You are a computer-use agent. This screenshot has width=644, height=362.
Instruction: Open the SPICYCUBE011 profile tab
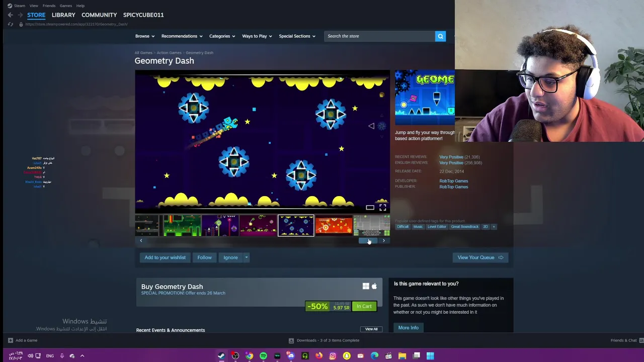(x=143, y=15)
